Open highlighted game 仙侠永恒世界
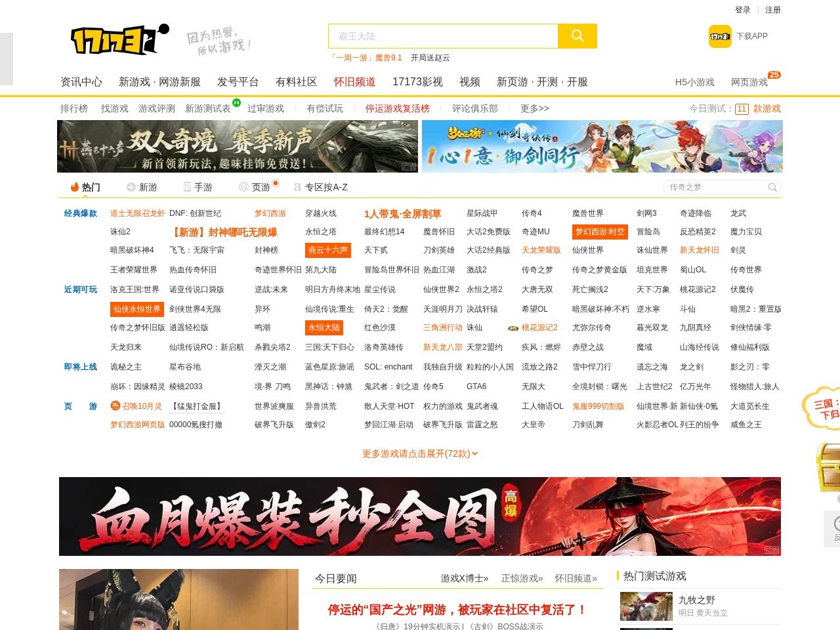 [x=136, y=309]
